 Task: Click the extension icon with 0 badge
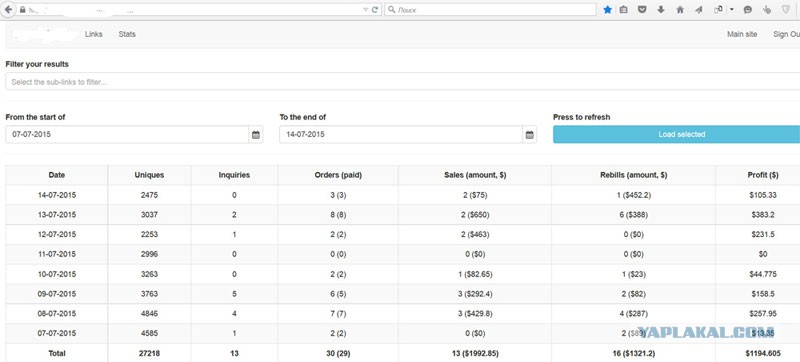[719, 9]
